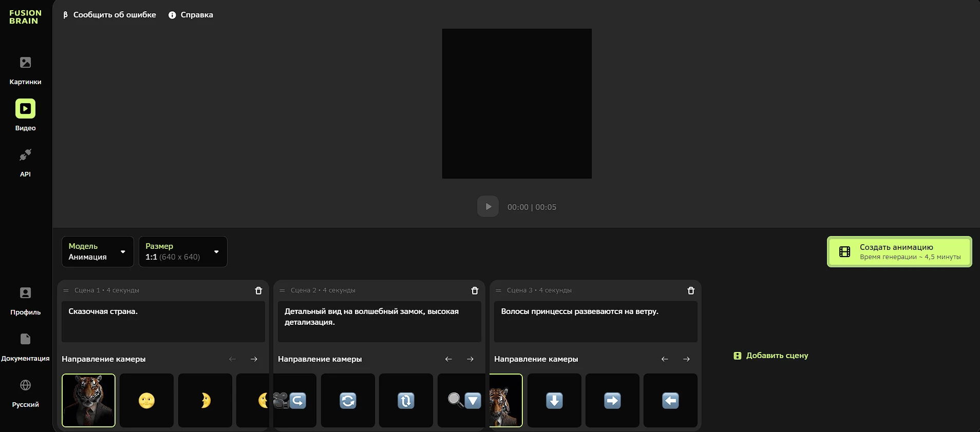Image resolution: width=980 pixels, height=432 pixels.
Task: Play the animation preview
Action: [x=488, y=206]
